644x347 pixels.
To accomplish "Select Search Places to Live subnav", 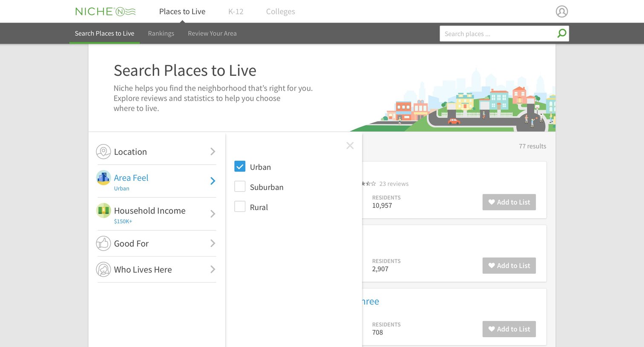I will [x=104, y=33].
